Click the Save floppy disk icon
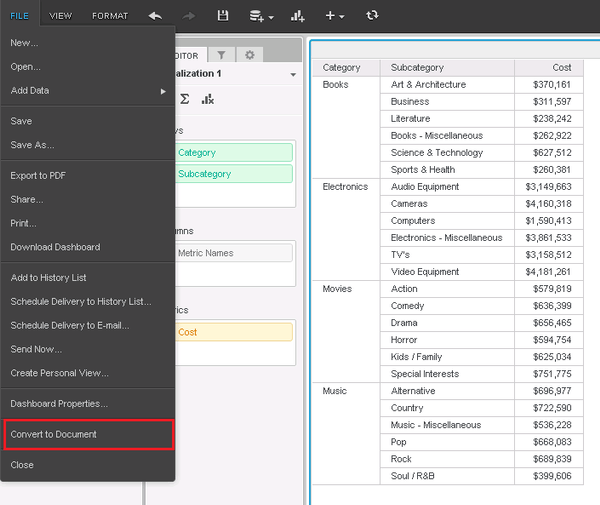Screen dimensions: 600x505 click(223, 16)
